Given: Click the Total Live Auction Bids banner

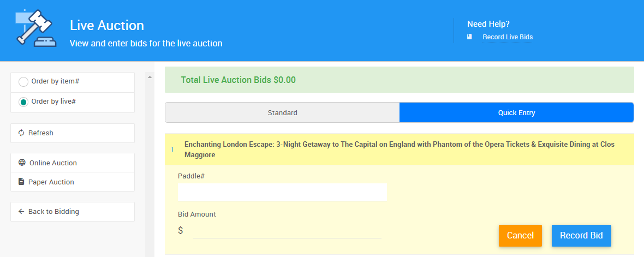Looking at the screenshot, I should (399, 80).
